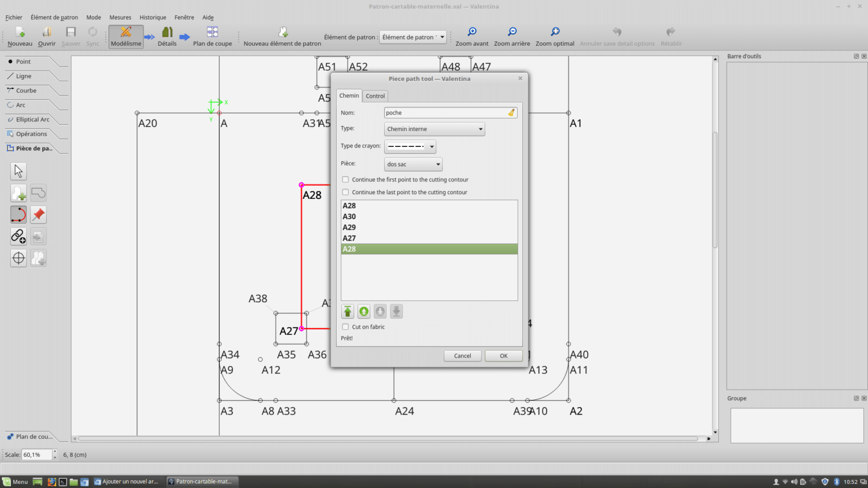Open the Pièce dropdown dos sac
Viewport: 868px width, 488px height.
413,164
